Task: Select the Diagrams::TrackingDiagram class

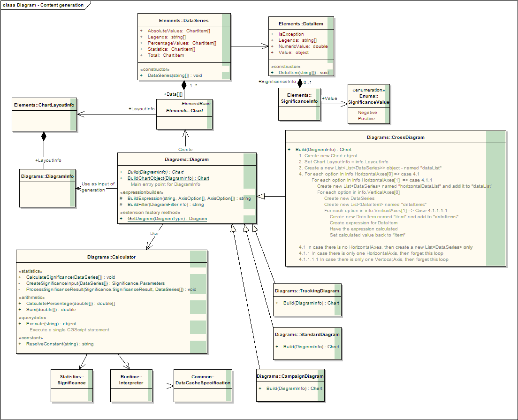Action: [307, 291]
